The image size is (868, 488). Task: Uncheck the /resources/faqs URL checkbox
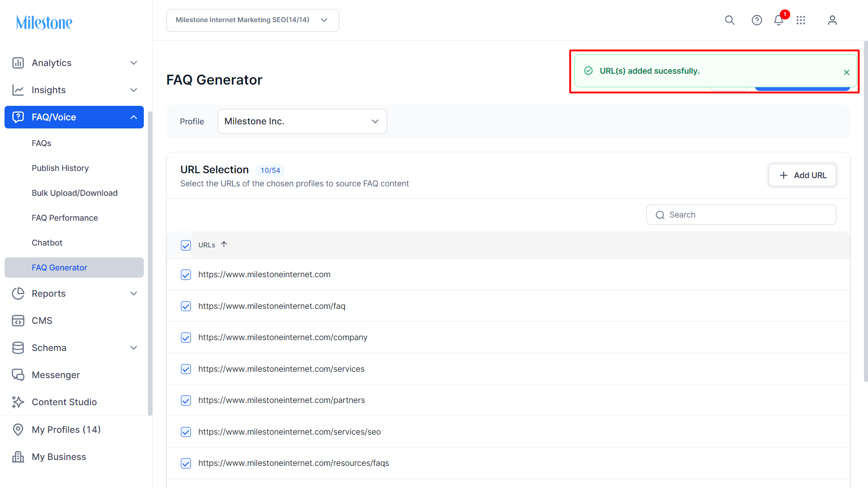point(186,463)
